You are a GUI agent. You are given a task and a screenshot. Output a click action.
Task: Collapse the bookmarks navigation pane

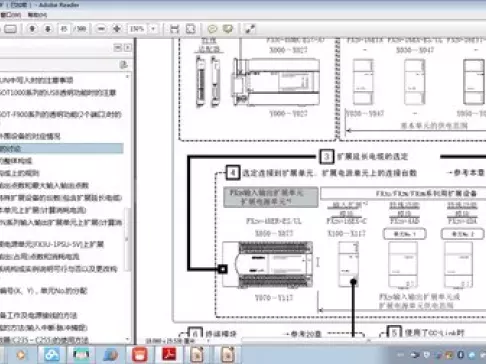[128, 48]
